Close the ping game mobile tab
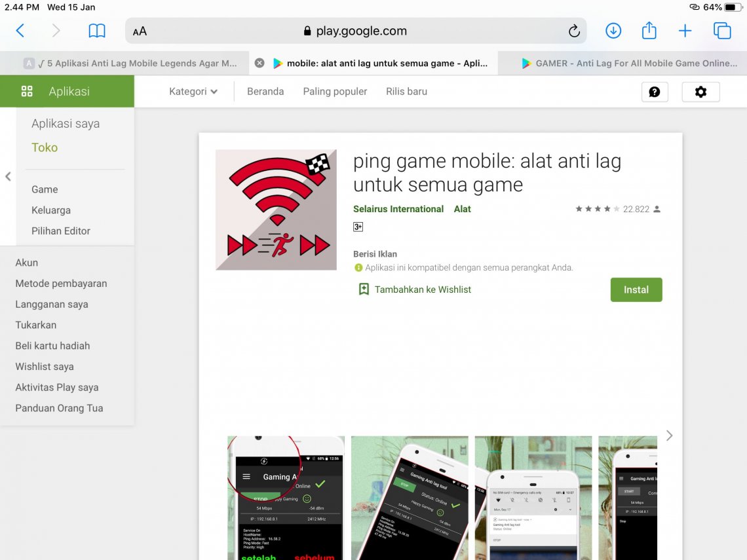 (x=259, y=63)
